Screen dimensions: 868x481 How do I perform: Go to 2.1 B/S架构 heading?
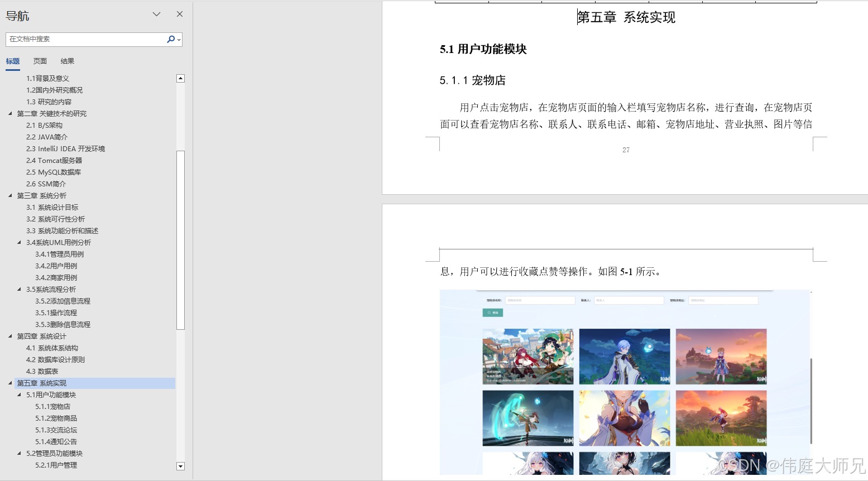tap(45, 126)
